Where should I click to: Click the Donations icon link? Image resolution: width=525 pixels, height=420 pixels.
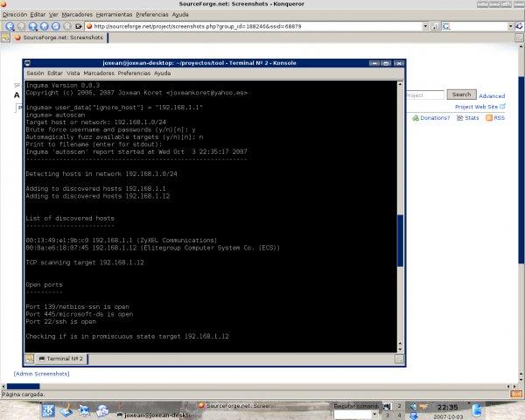click(x=416, y=117)
